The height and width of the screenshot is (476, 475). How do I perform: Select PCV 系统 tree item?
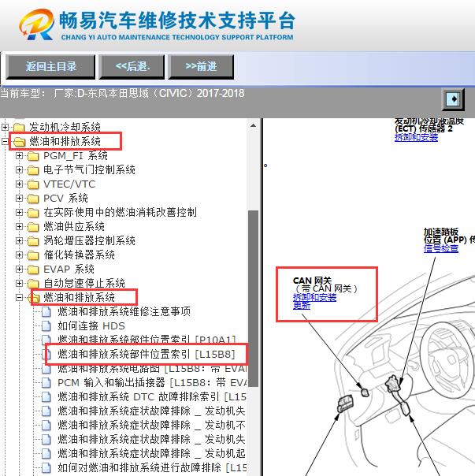65,199
